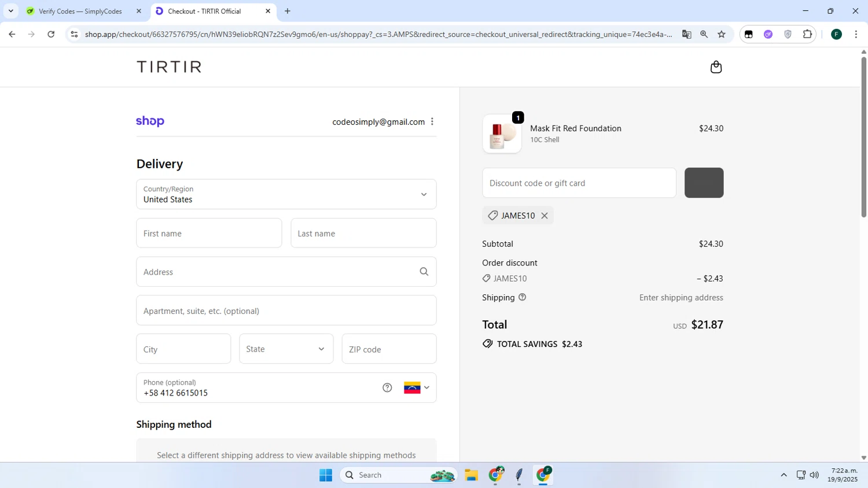This screenshot has width=868, height=488.
Task: Open the tab search dropdown arrow
Action: tap(10, 11)
